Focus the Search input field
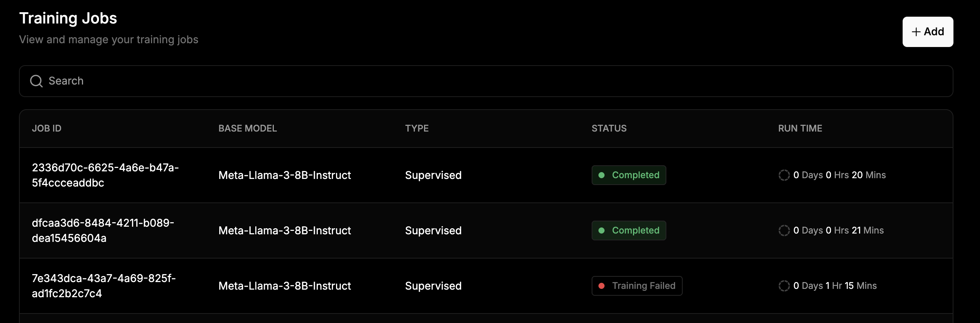 (486, 81)
